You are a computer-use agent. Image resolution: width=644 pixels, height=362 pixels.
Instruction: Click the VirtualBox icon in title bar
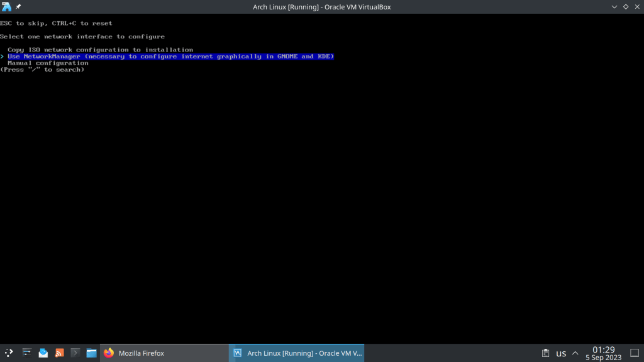[x=7, y=7]
